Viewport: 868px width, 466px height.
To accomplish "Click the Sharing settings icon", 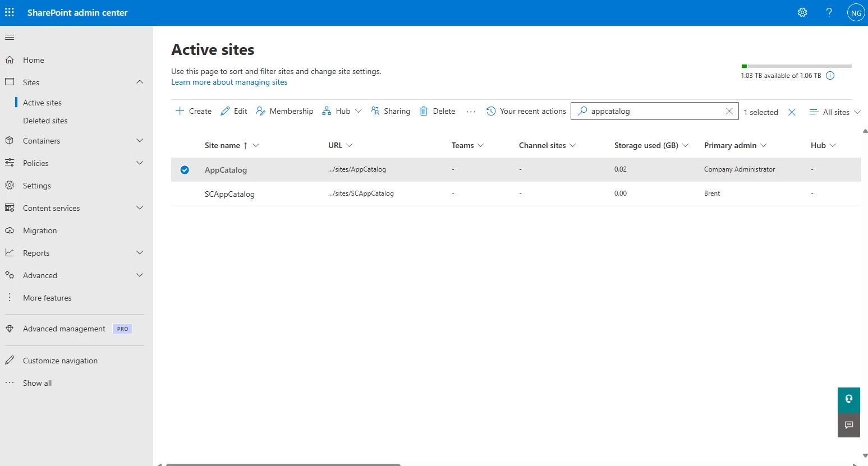I will click(375, 110).
